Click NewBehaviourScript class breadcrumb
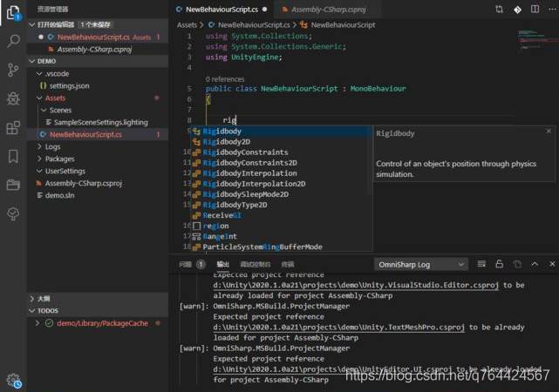 pos(343,25)
